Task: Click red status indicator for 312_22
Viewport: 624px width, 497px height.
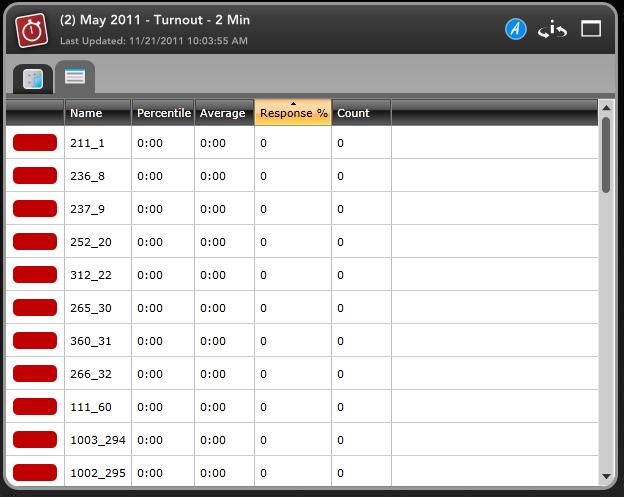Action: coord(35,275)
